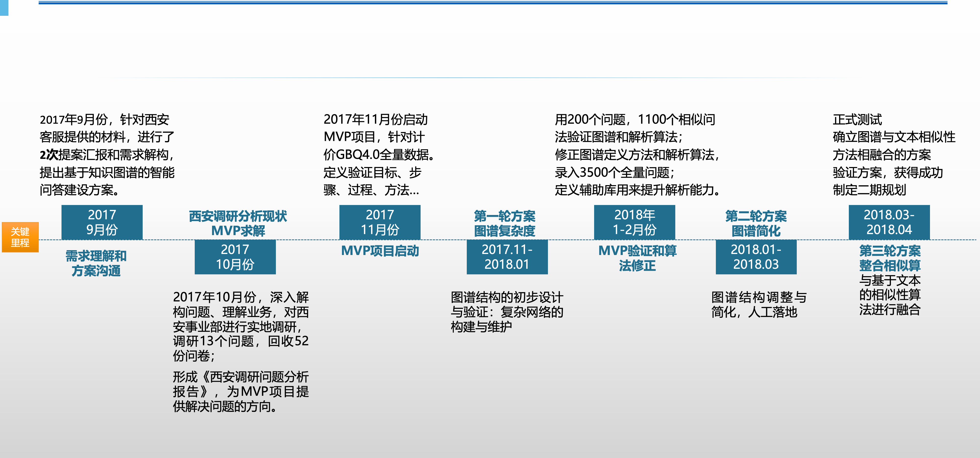Select the MVP项目启动 heading text
This screenshot has height=458, width=980.
coord(380,251)
